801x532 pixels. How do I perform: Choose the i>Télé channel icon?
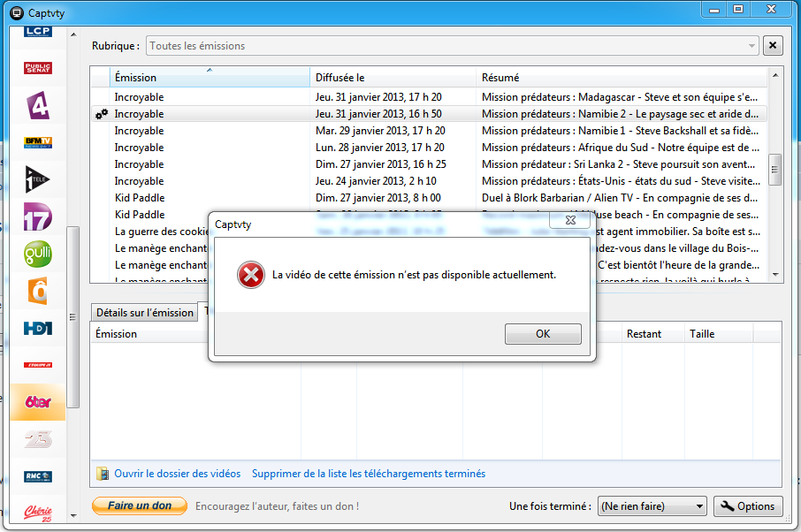pos(38,179)
